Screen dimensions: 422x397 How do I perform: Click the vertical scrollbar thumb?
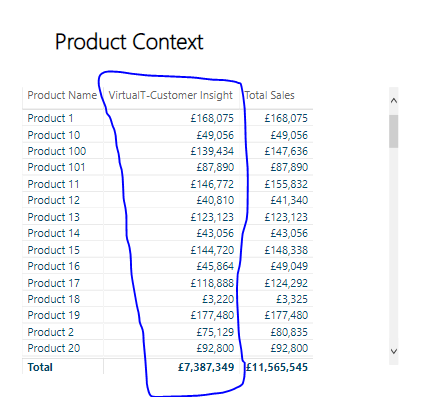[x=394, y=131]
